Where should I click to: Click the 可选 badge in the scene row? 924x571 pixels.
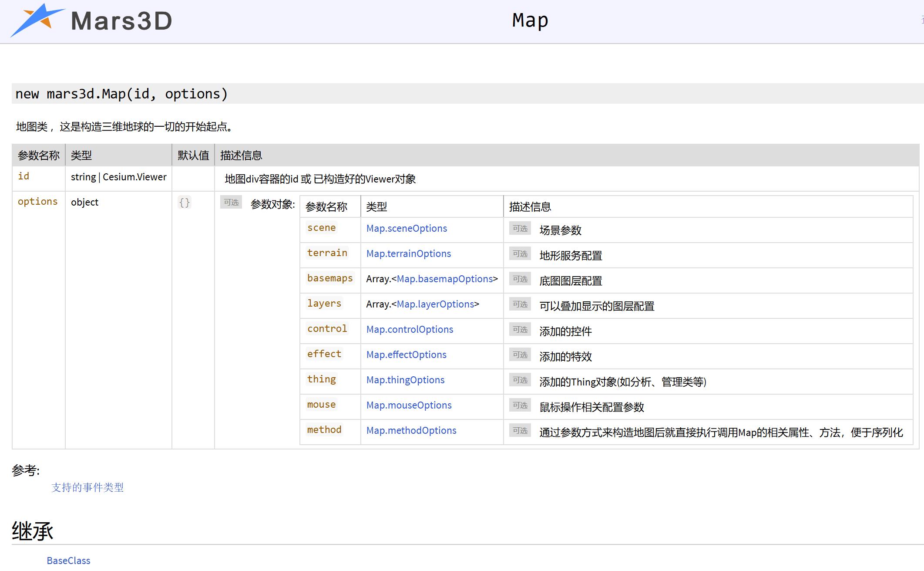[520, 229]
